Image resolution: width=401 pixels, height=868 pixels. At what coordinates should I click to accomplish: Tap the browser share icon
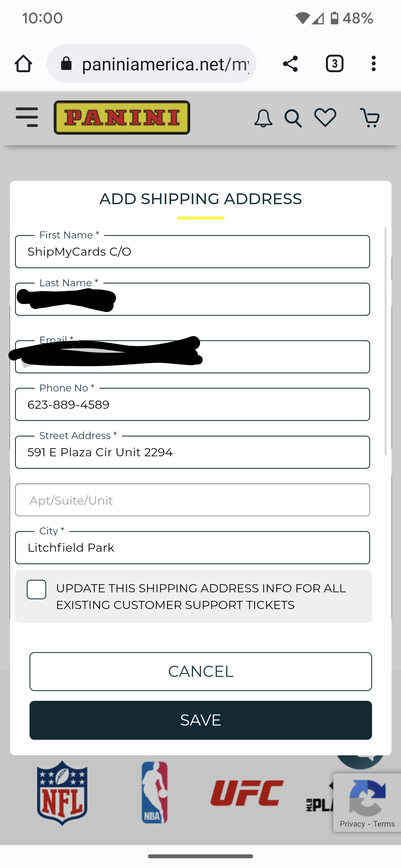(x=290, y=64)
